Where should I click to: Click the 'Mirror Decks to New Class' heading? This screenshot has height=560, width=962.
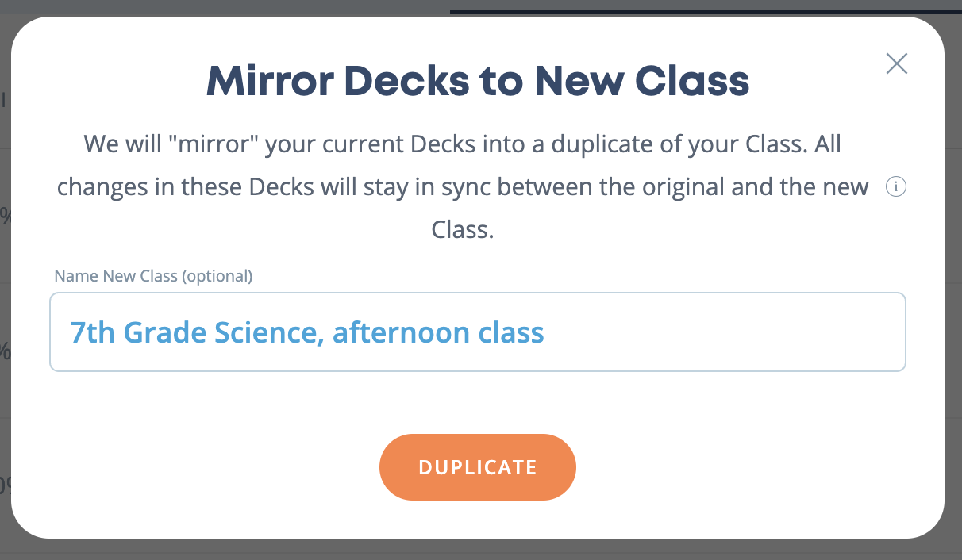click(478, 81)
